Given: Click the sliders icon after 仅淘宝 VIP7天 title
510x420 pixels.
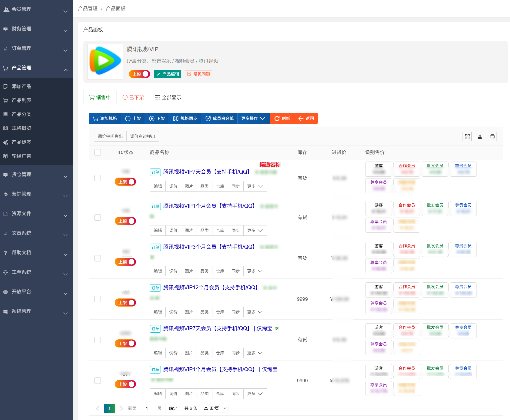Looking at the screenshot, I should 277,329.
